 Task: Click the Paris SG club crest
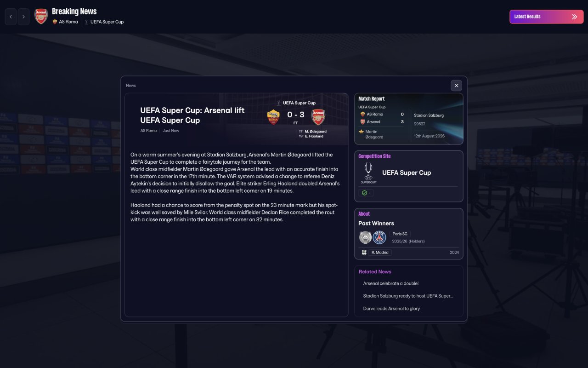tap(379, 237)
